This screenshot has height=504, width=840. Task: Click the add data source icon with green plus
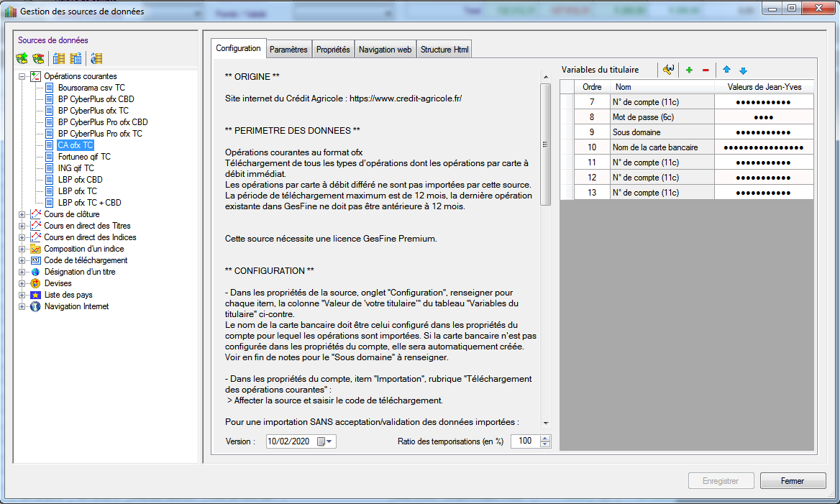pyautogui.click(x=22, y=59)
